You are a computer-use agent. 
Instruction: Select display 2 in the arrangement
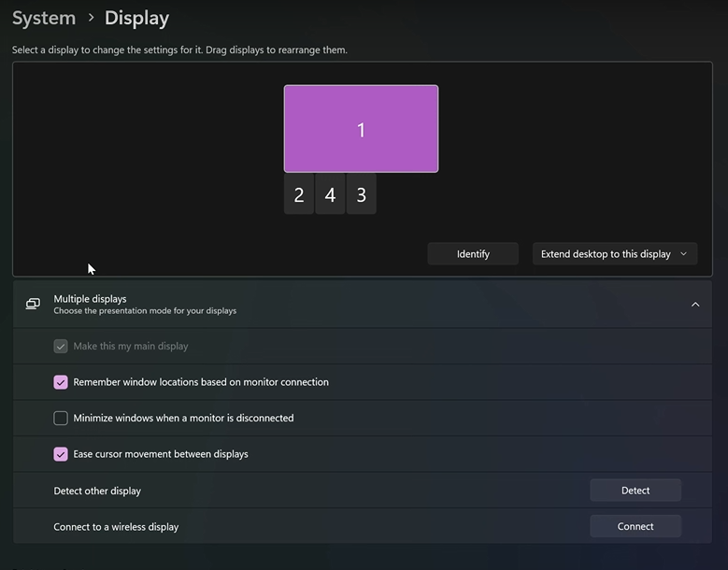click(298, 194)
